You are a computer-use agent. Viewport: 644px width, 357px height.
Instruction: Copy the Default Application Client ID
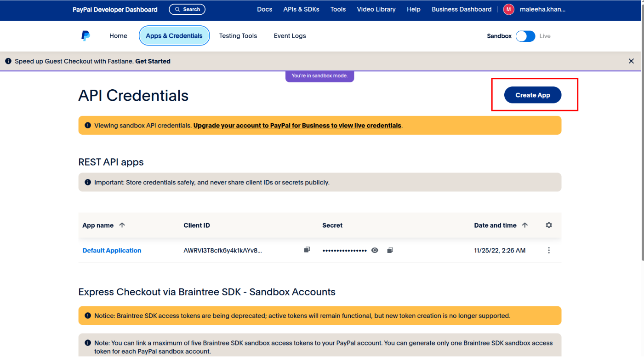307,250
